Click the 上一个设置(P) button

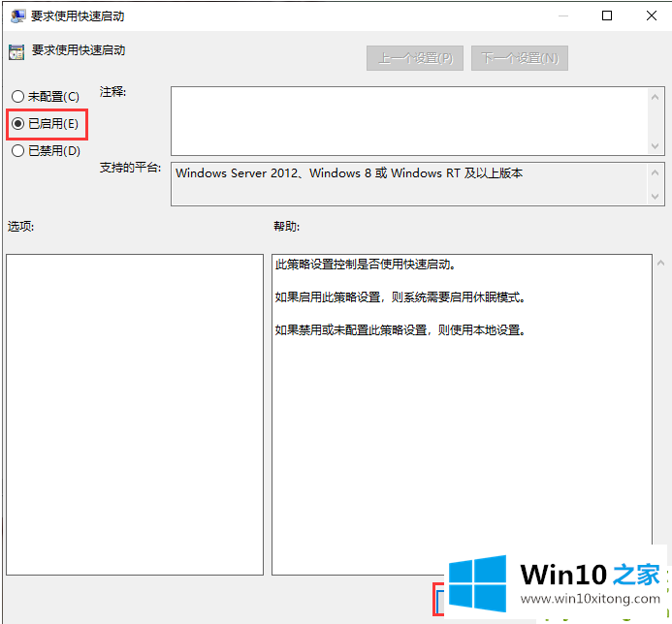[x=415, y=58]
